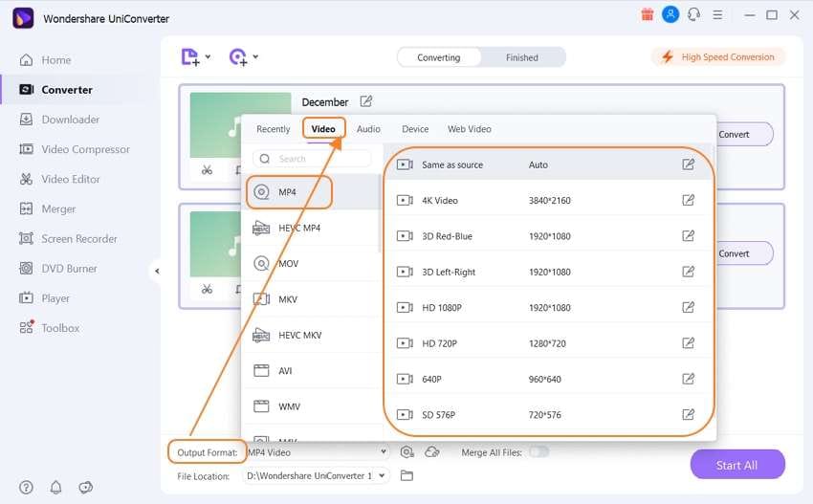Screen dimensions: 813x504
Task: Click the cloud upload icon
Action: point(432,452)
